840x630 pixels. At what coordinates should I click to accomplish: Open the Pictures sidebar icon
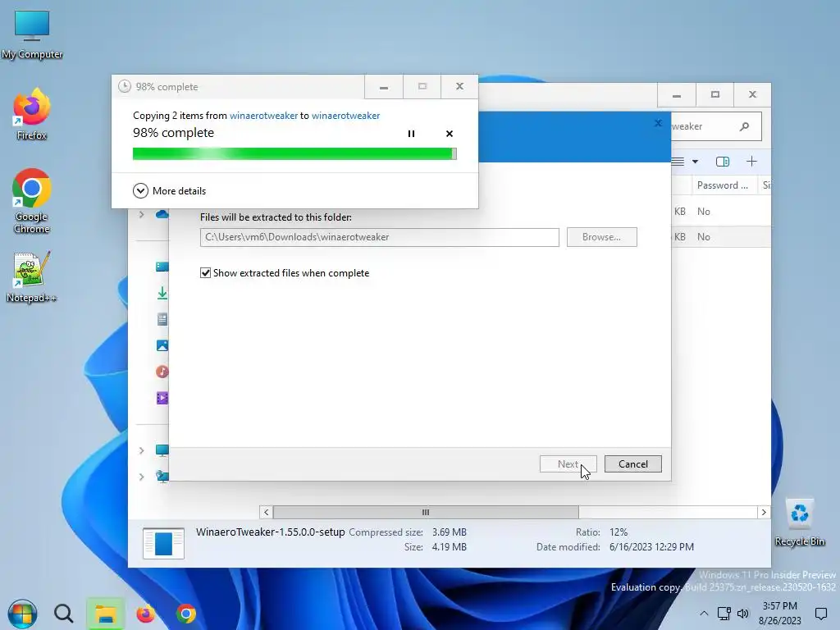click(162, 345)
